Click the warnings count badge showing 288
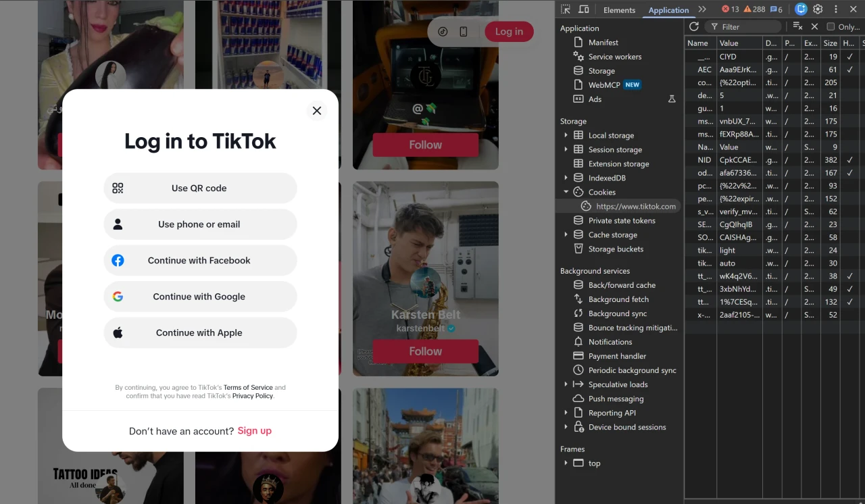Image resolution: width=865 pixels, height=504 pixels. [755, 9]
